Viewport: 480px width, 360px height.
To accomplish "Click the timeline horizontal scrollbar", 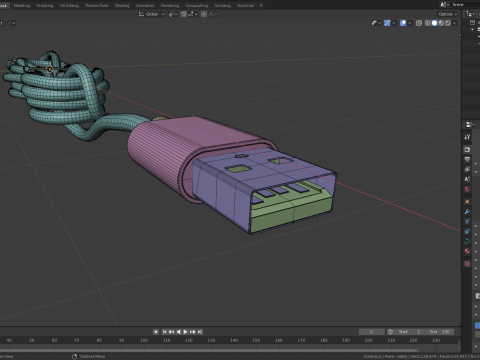I will pyautogui.click(x=208, y=350).
